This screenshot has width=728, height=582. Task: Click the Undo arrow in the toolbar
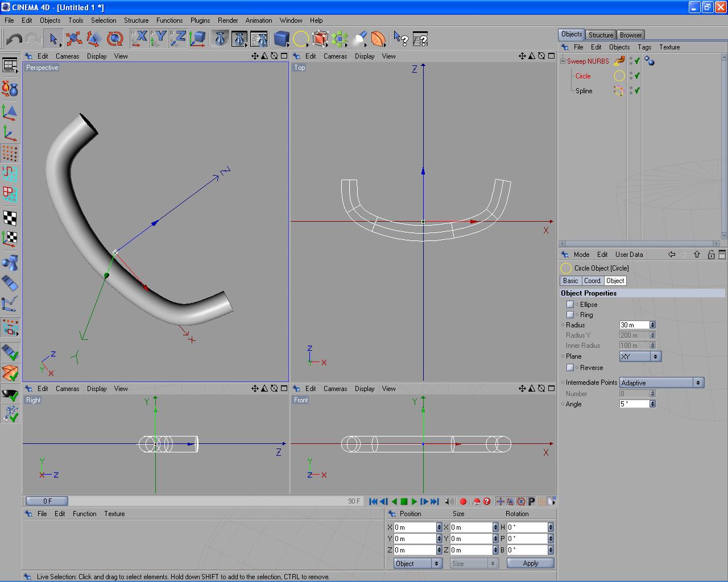[14, 39]
